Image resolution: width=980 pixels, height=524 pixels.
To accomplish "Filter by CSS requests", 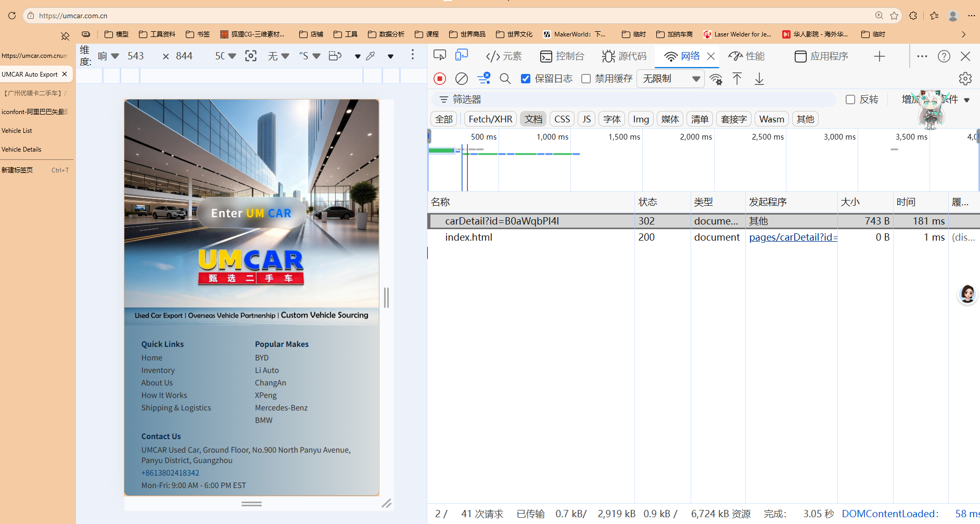I will pos(562,119).
